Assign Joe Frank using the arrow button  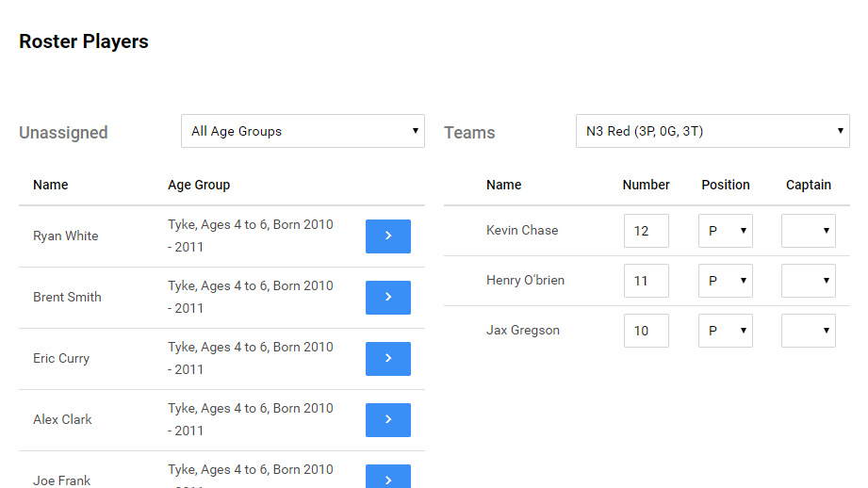point(387,478)
